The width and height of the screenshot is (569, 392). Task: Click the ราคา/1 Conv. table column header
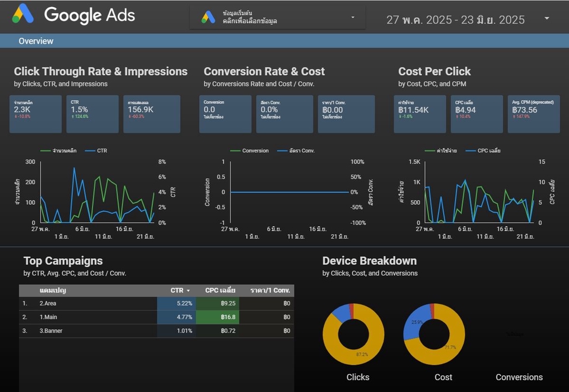(270, 291)
